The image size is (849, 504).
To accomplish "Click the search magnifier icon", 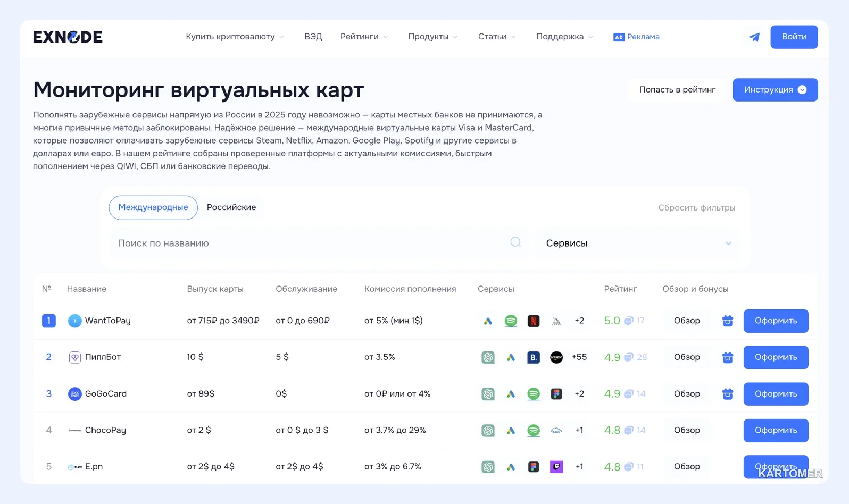I will (515, 242).
